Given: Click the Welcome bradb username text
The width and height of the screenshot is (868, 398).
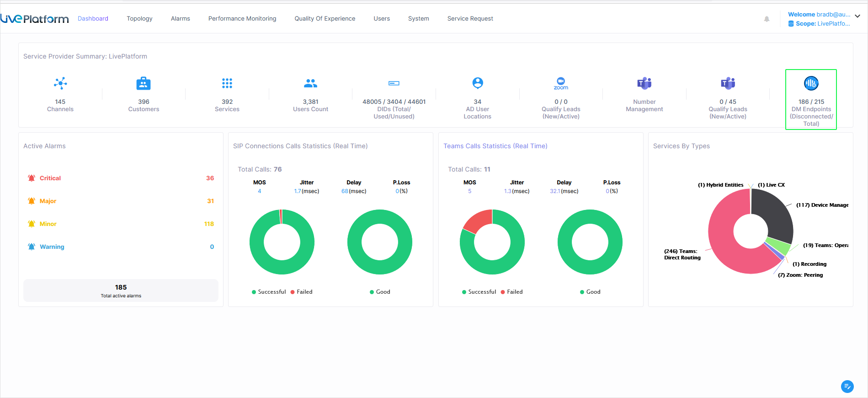Looking at the screenshot, I should point(819,15).
